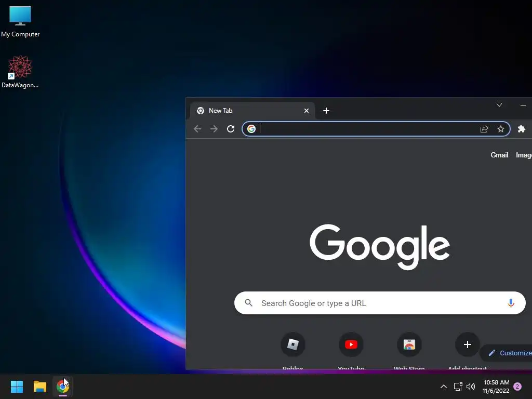
Task: Reload the page in Chrome
Action: point(231,129)
